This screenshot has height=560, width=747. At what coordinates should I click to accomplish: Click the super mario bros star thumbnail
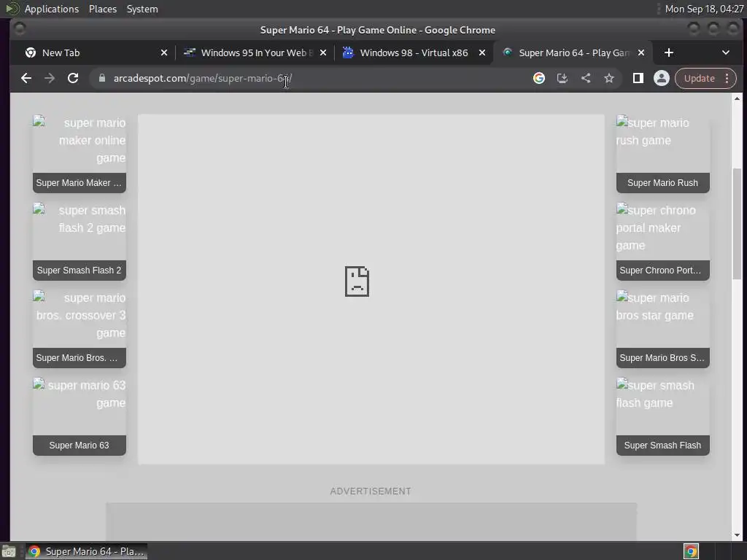click(662, 319)
